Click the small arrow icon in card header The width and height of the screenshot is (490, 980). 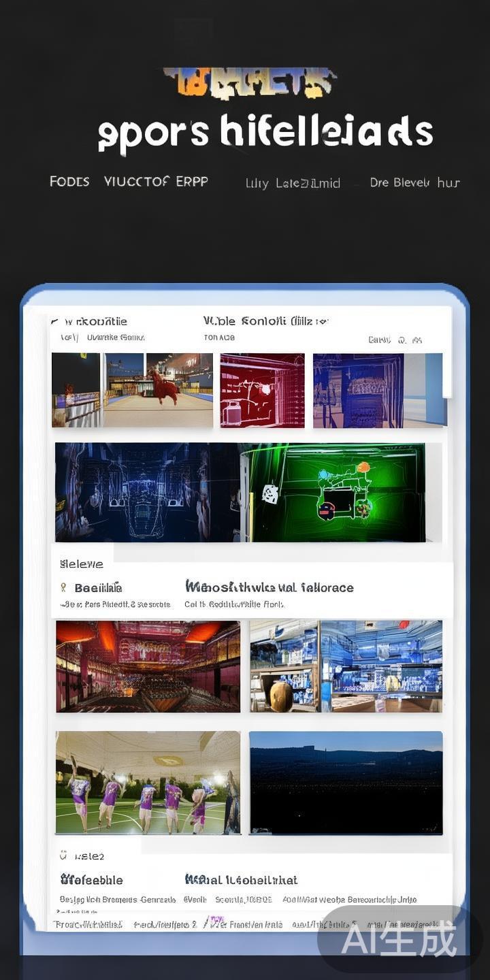pos(54,321)
